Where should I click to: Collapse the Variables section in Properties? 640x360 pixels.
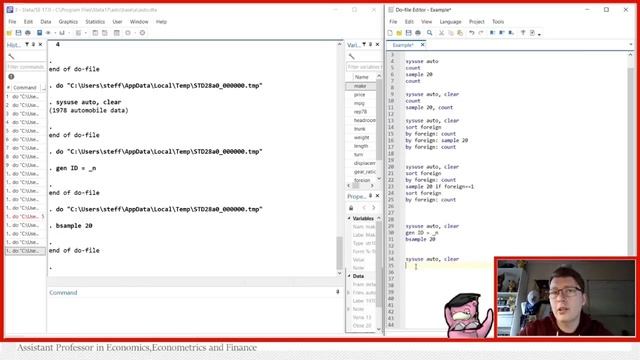tap(349, 218)
